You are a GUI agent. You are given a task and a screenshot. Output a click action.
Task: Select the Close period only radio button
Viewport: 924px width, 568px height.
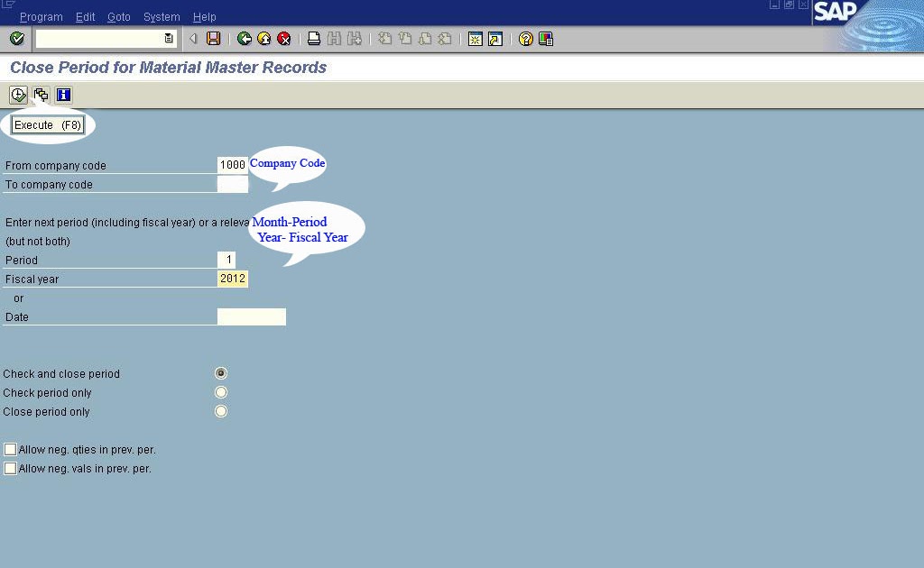(221, 411)
